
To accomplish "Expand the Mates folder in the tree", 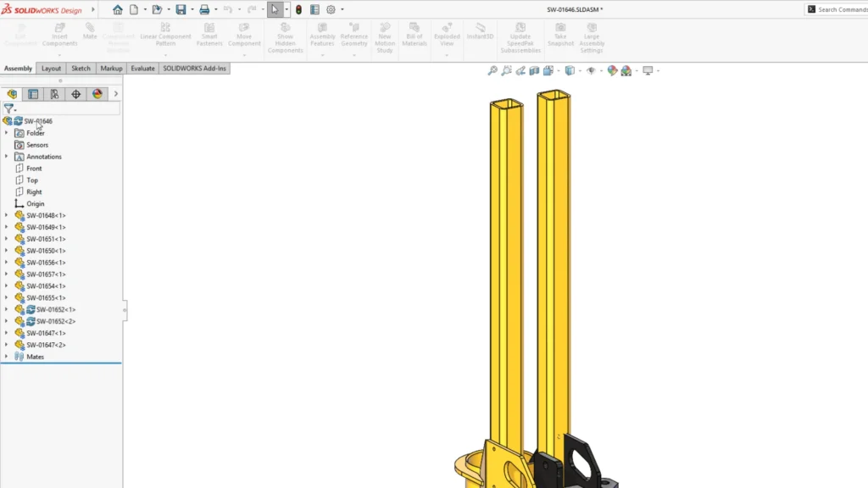I will [x=7, y=357].
